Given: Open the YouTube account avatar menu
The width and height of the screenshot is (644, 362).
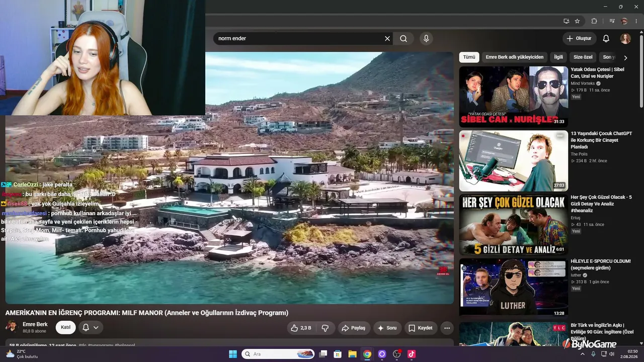Looking at the screenshot, I should click(x=625, y=39).
